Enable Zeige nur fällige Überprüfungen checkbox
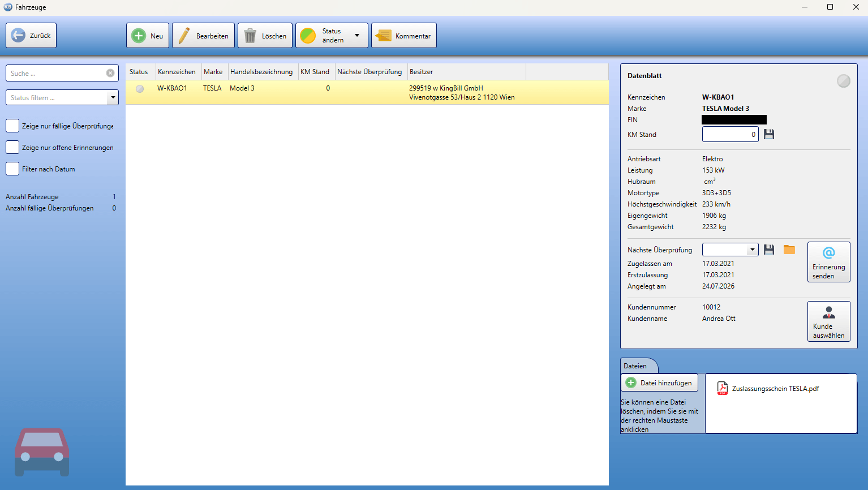 (12, 126)
